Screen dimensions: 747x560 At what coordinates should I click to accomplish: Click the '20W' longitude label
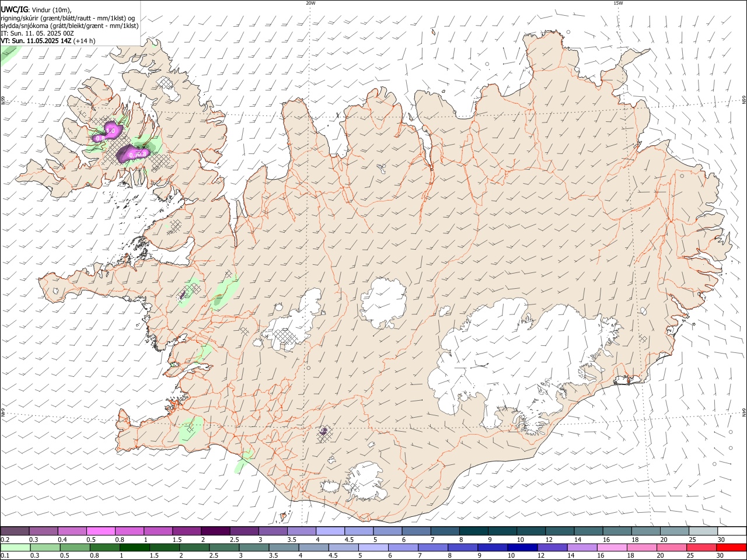[x=310, y=3]
